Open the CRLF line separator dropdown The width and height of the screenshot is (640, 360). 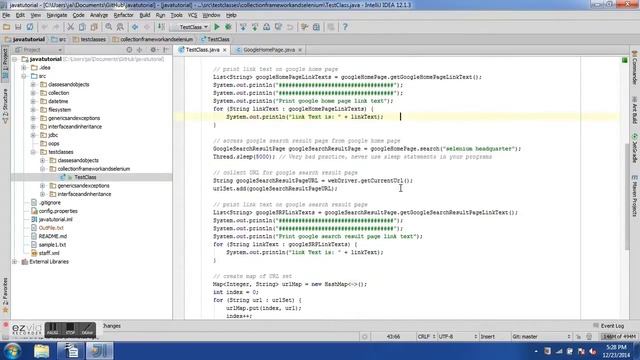[x=427, y=337]
